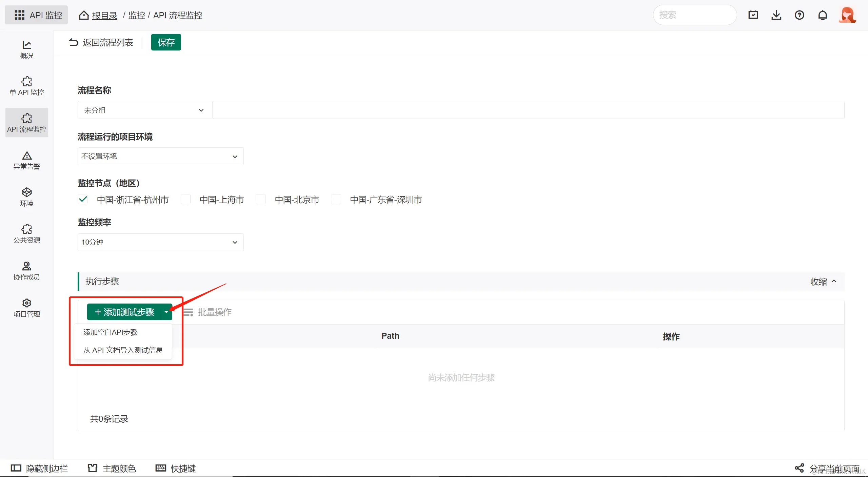
Task: Select 添加空白API步骤 menu option
Action: click(111, 332)
